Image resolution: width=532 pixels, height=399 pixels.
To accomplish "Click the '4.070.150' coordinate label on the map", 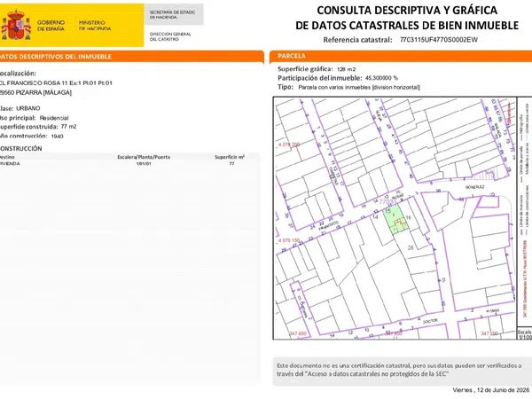I will pos(289,240).
